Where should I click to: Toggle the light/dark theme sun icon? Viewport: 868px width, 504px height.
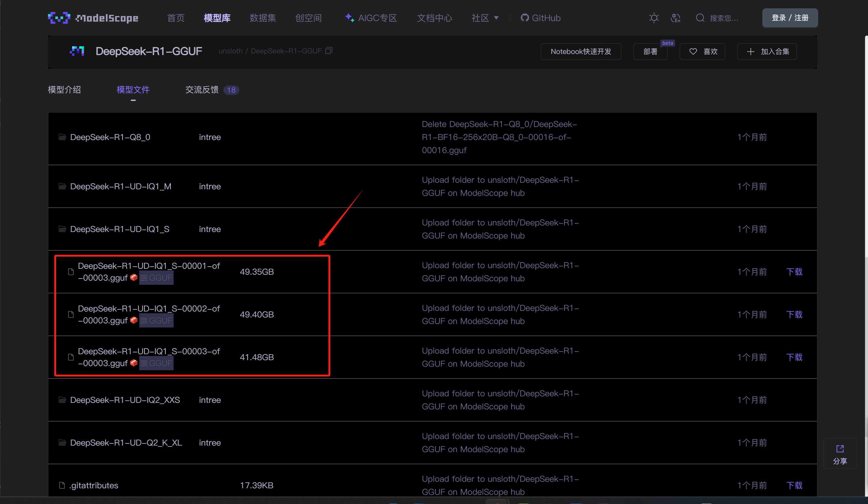click(x=654, y=18)
